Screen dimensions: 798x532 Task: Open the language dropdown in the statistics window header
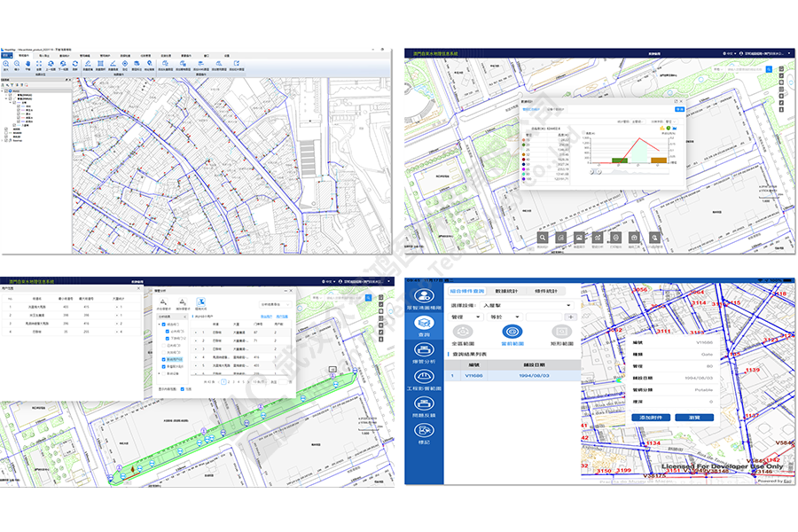[729, 53]
